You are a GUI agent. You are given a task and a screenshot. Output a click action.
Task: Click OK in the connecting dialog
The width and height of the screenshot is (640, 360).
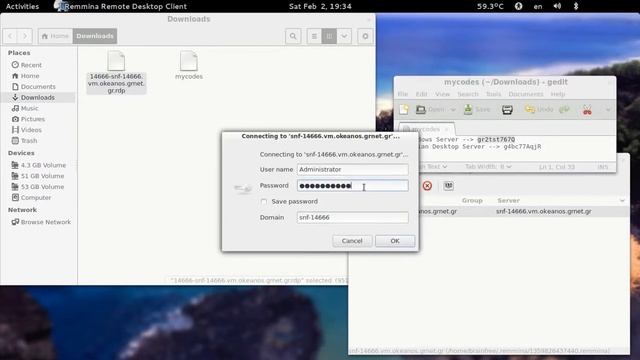pos(395,241)
